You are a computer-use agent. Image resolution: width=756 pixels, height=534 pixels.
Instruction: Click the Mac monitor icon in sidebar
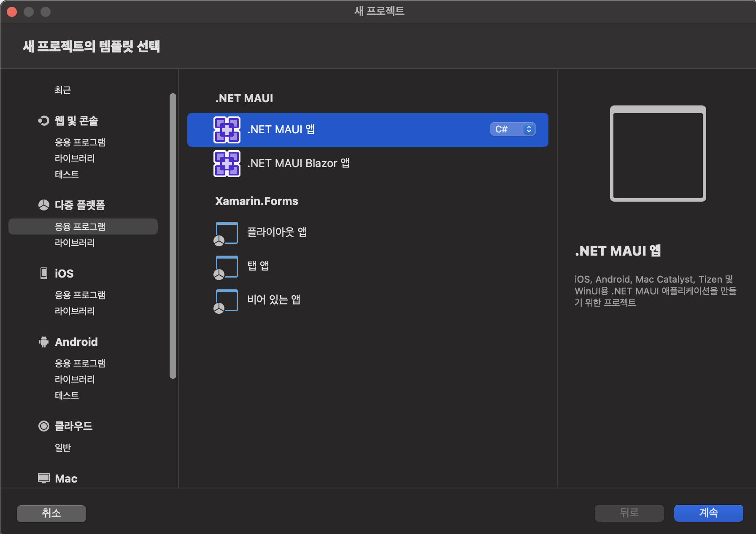[43, 478]
